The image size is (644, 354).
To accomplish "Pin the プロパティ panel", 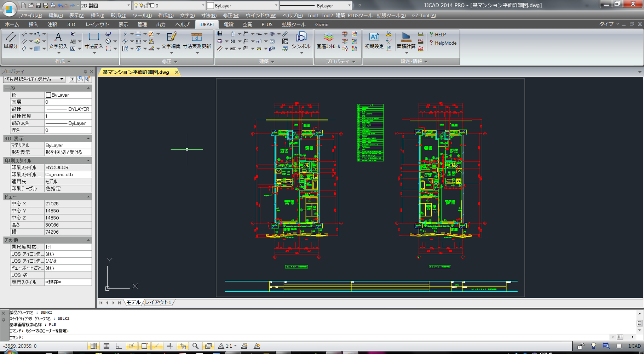I will 85,72.
